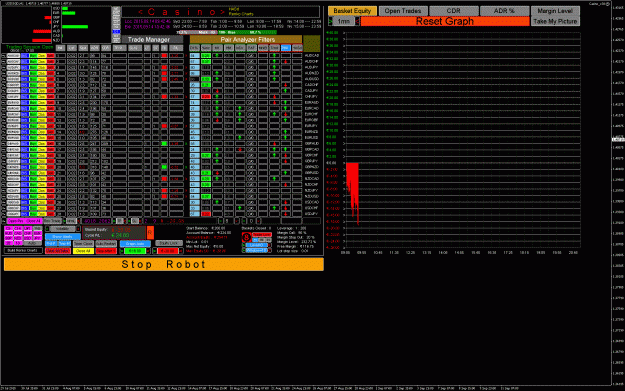Open the ADR % graph tab

tap(504, 11)
